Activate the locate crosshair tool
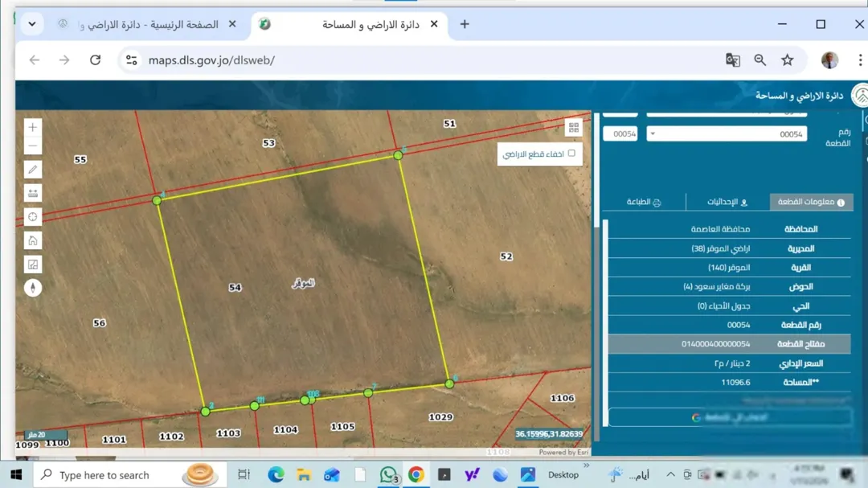 (x=33, y=217)
